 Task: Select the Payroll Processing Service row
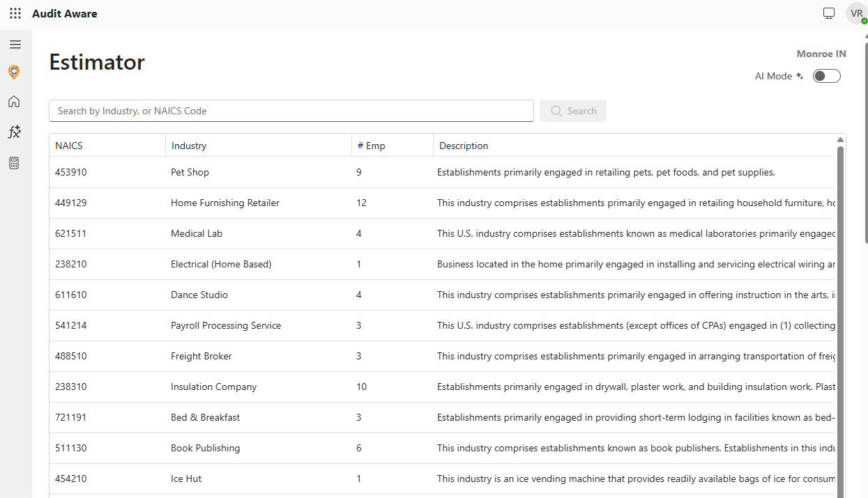click(443, 325)
